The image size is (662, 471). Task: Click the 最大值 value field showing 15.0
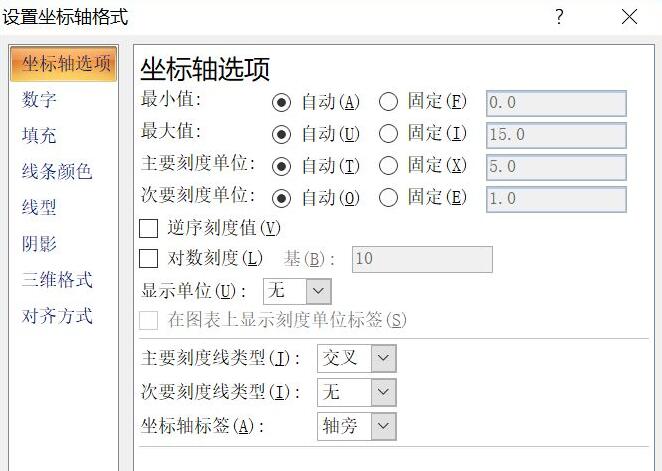(556, 135)
